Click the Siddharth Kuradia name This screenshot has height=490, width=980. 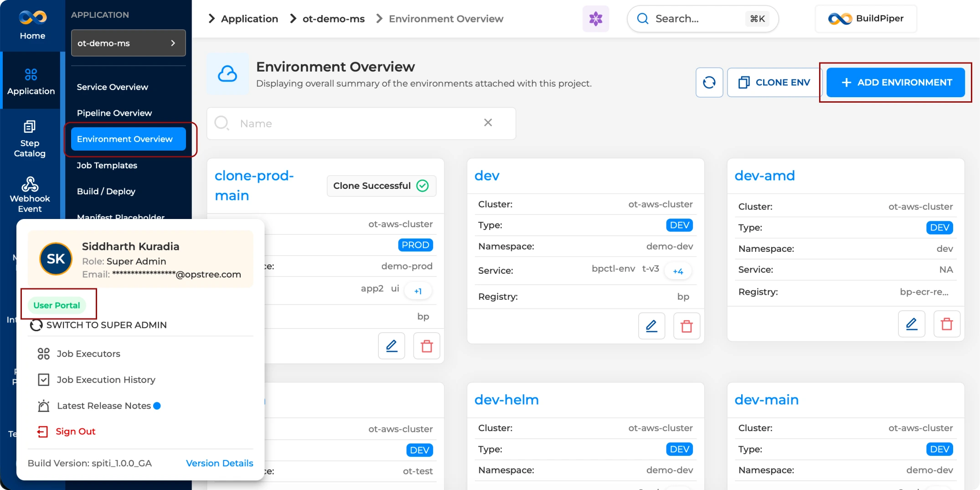(130, 246)
